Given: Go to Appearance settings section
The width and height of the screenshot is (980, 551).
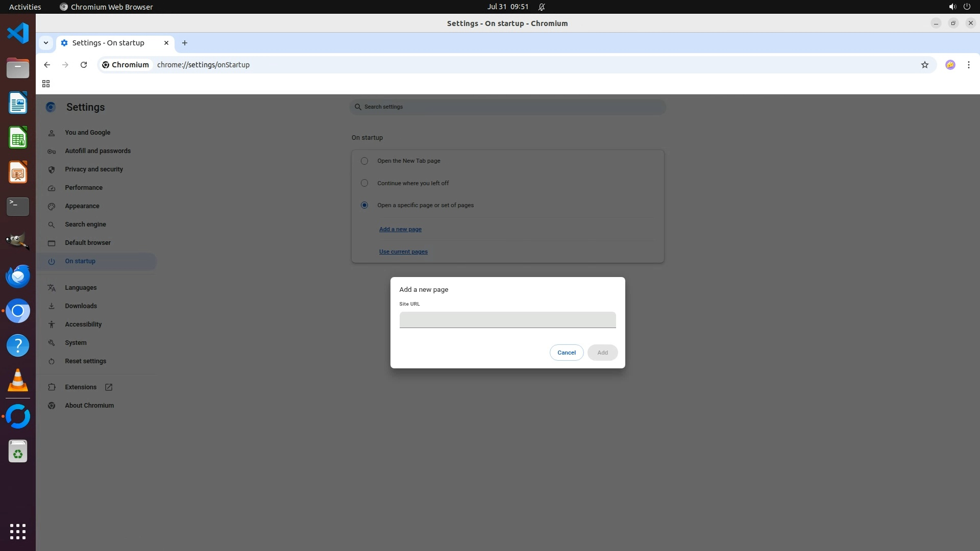Looking at the screenshot, I should [x=82, y=206].
